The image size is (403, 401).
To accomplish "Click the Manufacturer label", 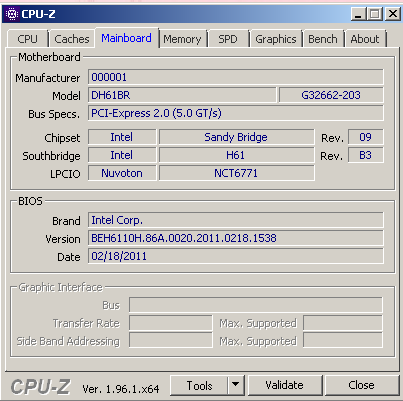I will tap(48, 78).
